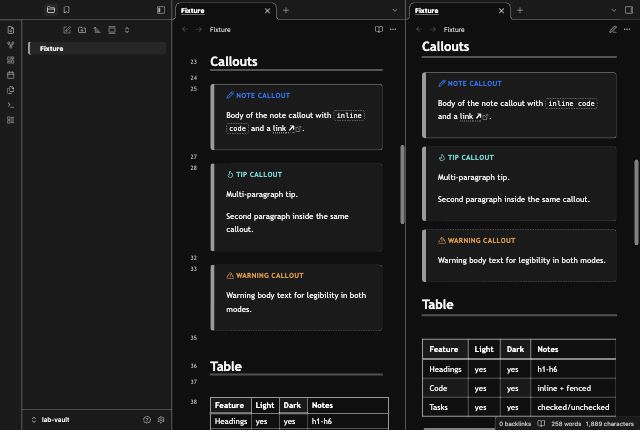Create a new folder in explorer

click(x=82, y=30)
